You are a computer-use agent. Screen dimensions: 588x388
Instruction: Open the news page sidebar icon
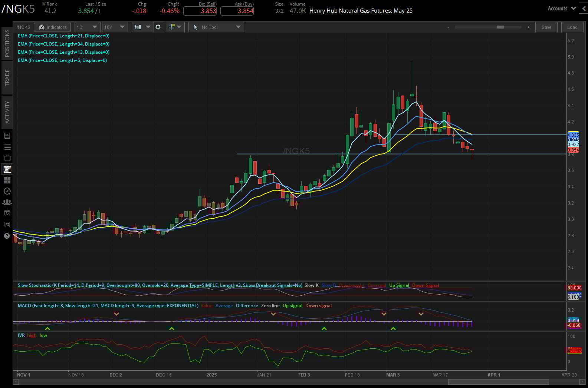tap(7, 136)
